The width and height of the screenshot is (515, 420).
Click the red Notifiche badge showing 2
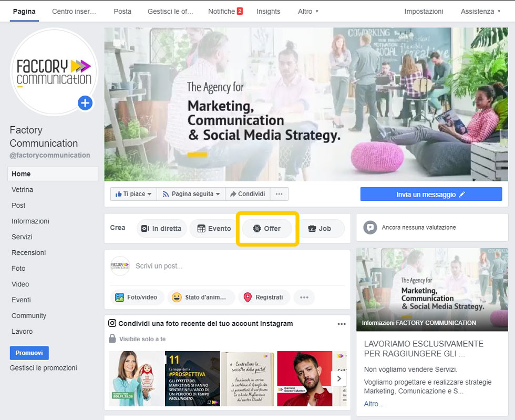coord(240,11)
